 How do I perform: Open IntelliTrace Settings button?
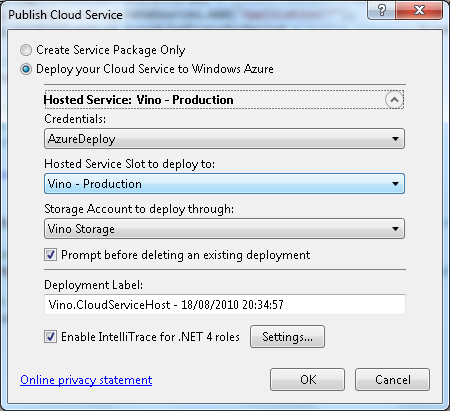(287, 337)
